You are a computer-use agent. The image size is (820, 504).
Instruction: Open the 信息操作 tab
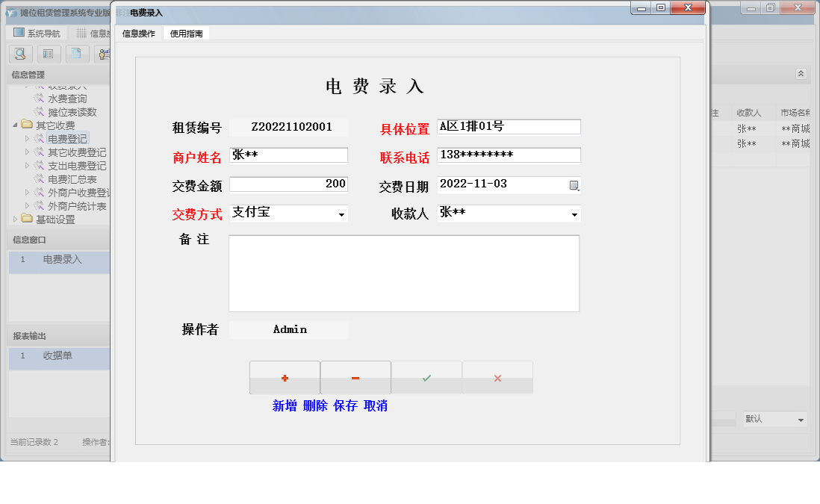pos(139,34)
